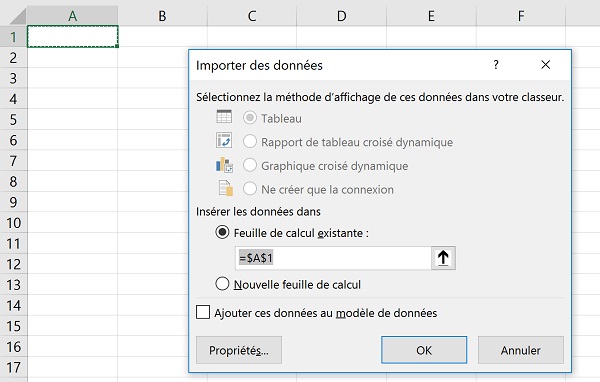Choose Ne créer que la connexion
This screenshot has height=382, width=600.
point(250,189)
